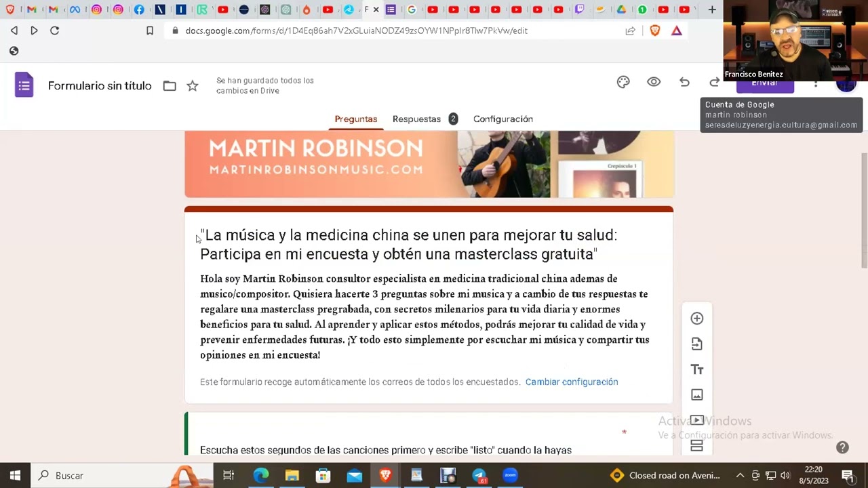Image resolution: width=868 pixels, height=488 pixels.
Task: Open the Mail app from the taskbar
Action: (354, 476)
